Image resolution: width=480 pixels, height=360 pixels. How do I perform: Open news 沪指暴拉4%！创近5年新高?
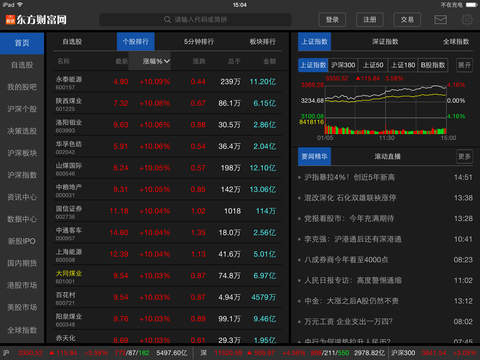[385, 177]
